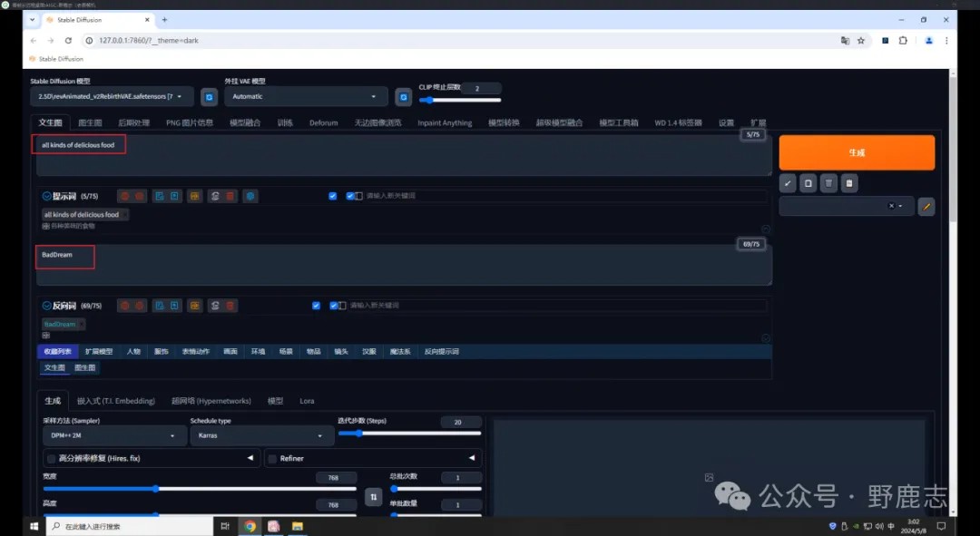Image resolution: width=980 pixels, height=536 pixels.
Task: Open the Hypernetworks tab
Action: point(211,401)
